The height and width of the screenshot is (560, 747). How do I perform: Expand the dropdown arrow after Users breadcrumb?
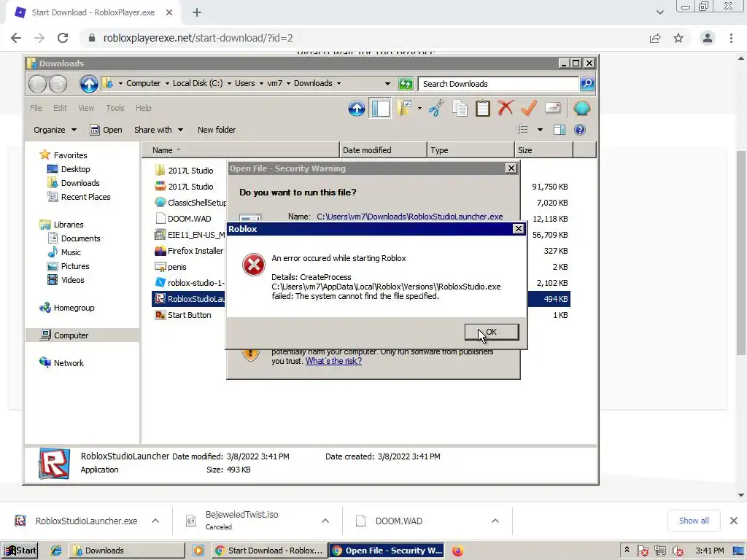coord(262,83)
